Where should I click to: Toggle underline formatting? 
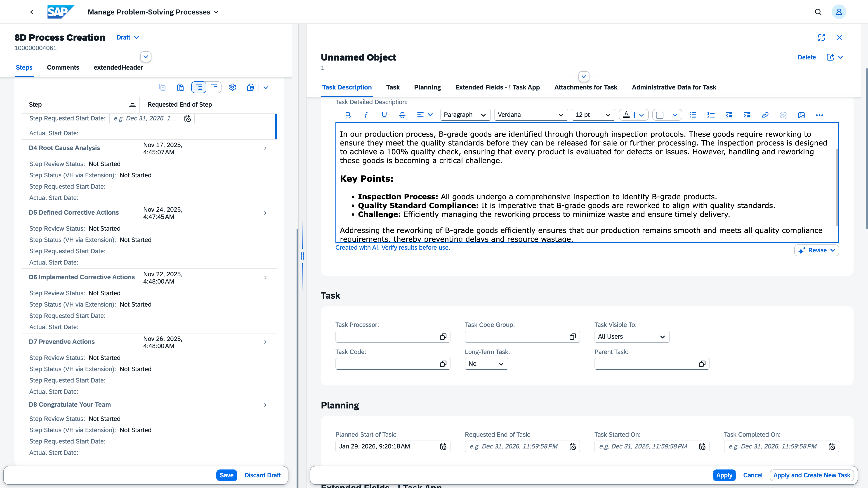point(384,115)
